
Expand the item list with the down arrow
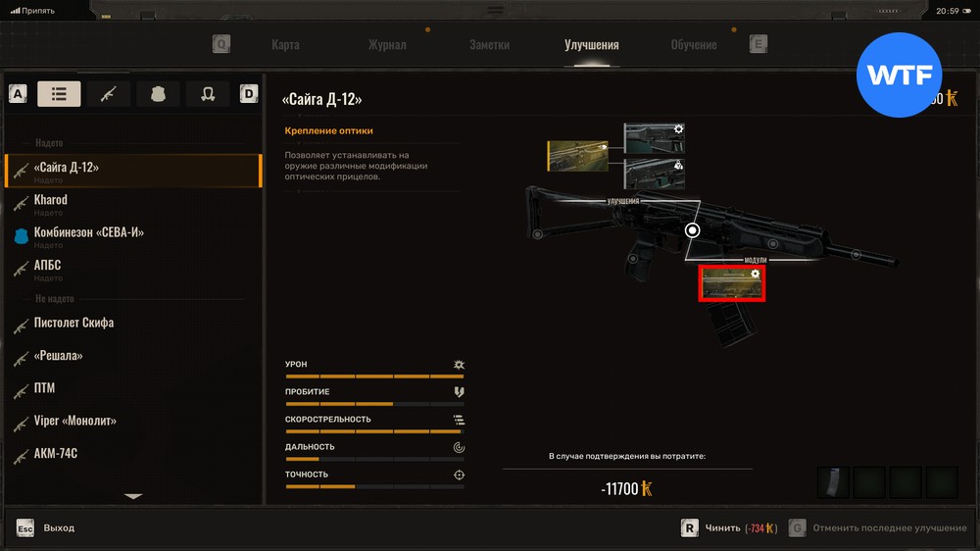(x=133, y=496)
